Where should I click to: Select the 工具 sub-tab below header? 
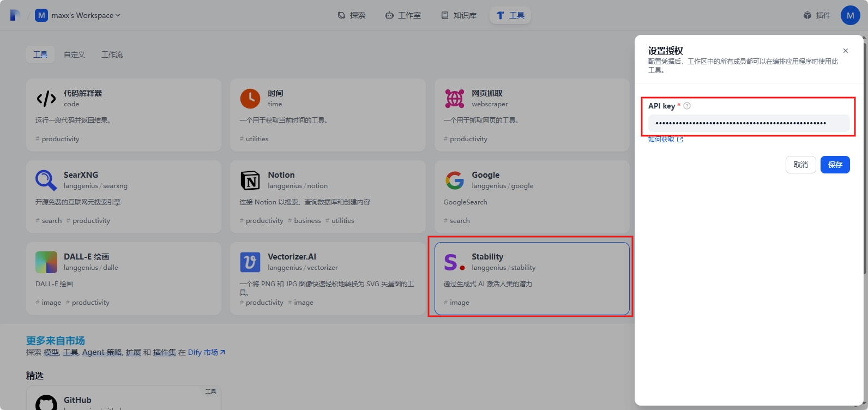click(x=40, y=55)
